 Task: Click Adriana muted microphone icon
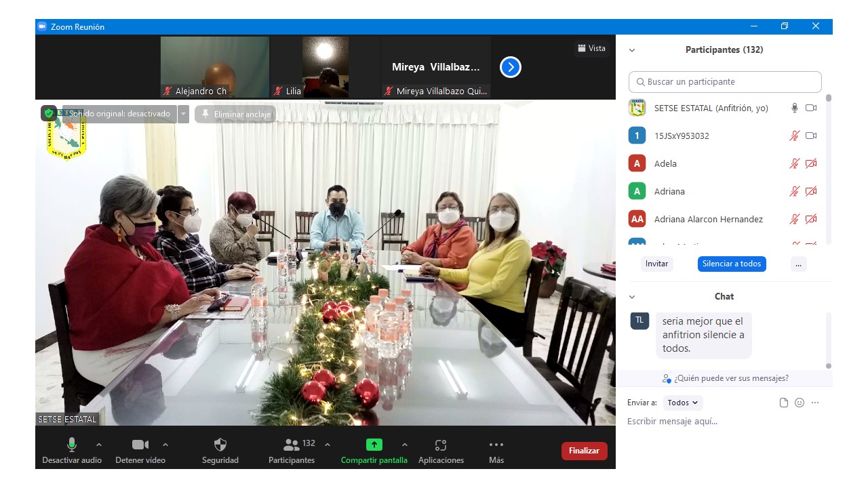coord(795,191)
